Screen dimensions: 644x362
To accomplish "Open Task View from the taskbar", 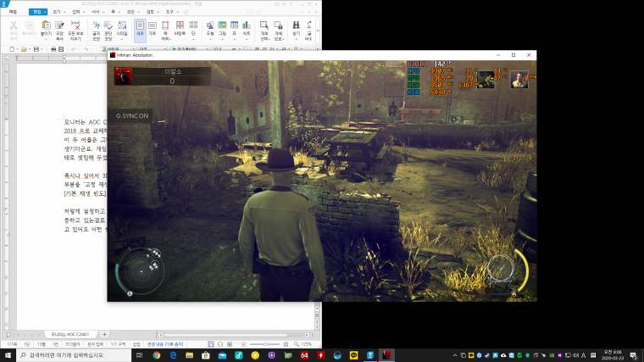I will [x=139, y=355].
